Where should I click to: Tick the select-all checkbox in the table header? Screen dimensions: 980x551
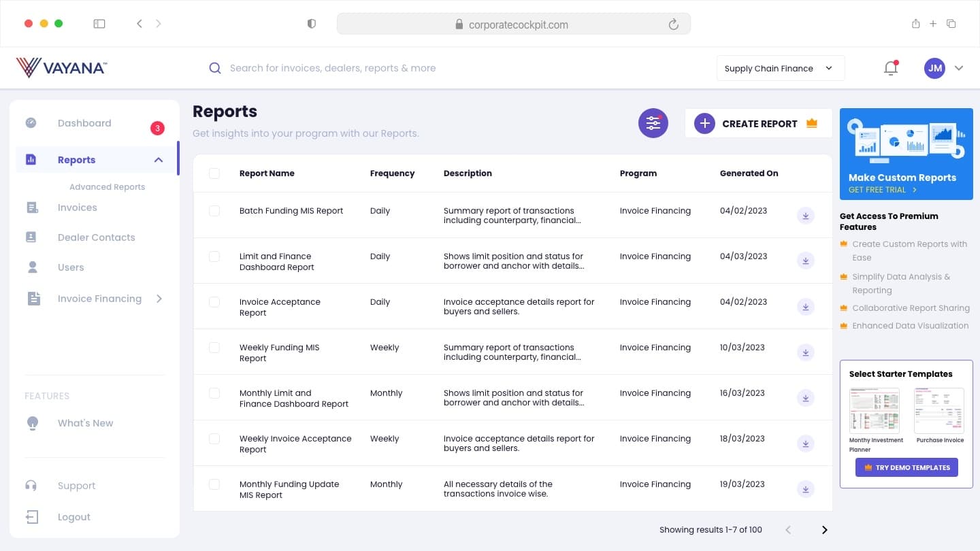coord(214,173)
